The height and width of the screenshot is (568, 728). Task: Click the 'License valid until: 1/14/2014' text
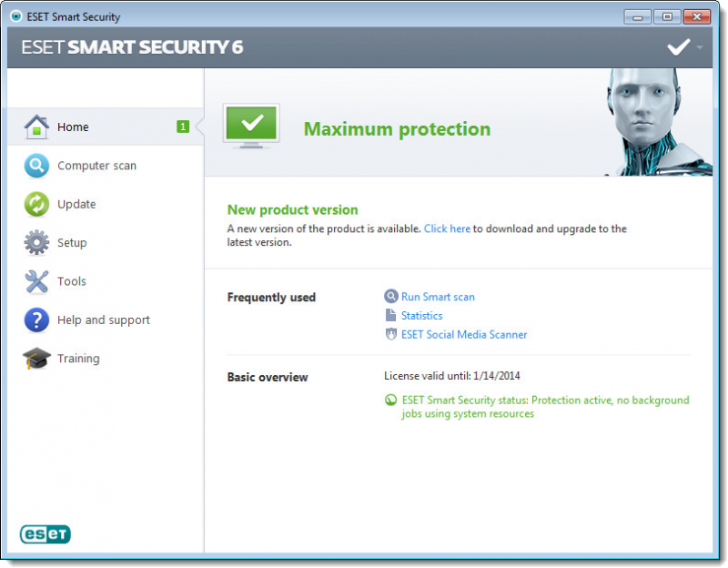[451, 376]
